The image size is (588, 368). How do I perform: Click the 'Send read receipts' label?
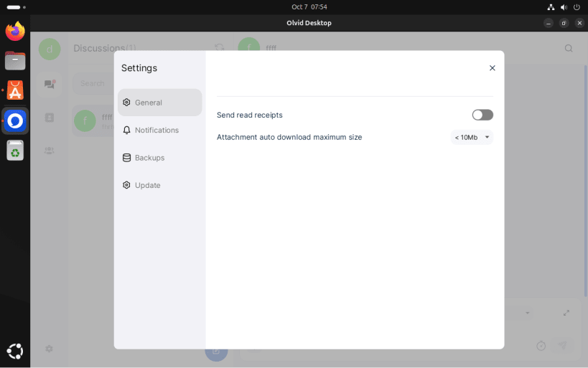(249, 115)
